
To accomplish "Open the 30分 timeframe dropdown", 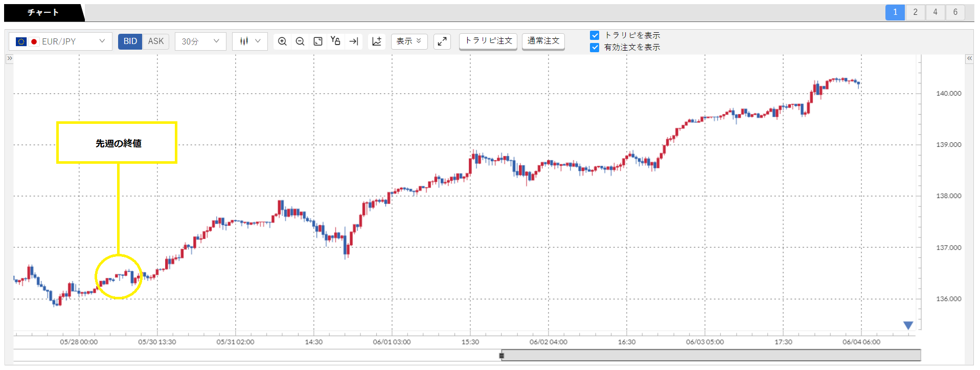I will tap(200, 41).
